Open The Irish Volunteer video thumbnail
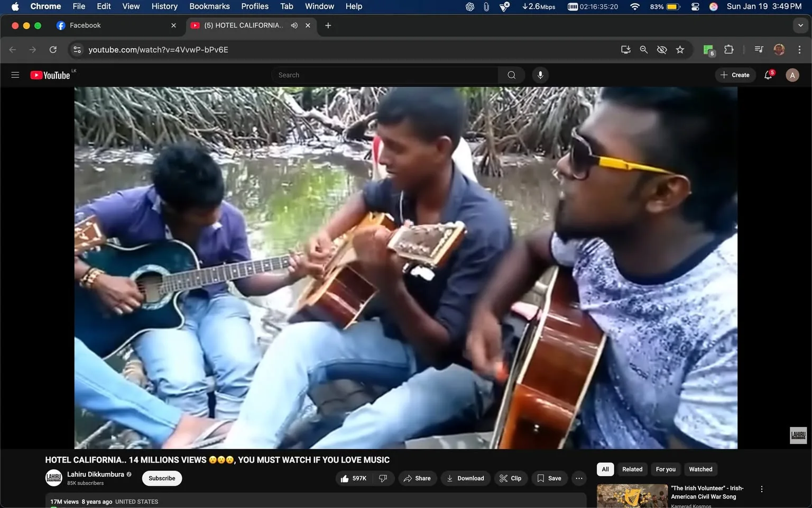Viewport: 812px width, 508px height. click(x=632, y=496)
